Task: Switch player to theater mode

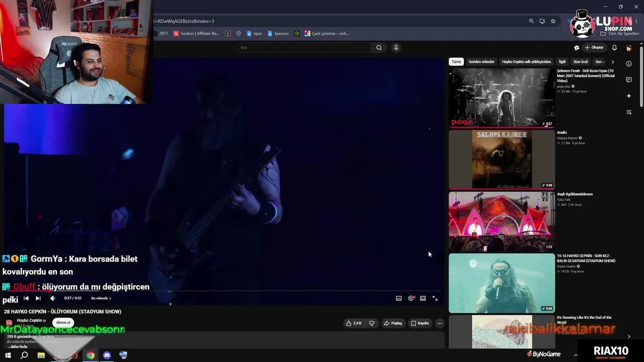Action: (423, 298)
